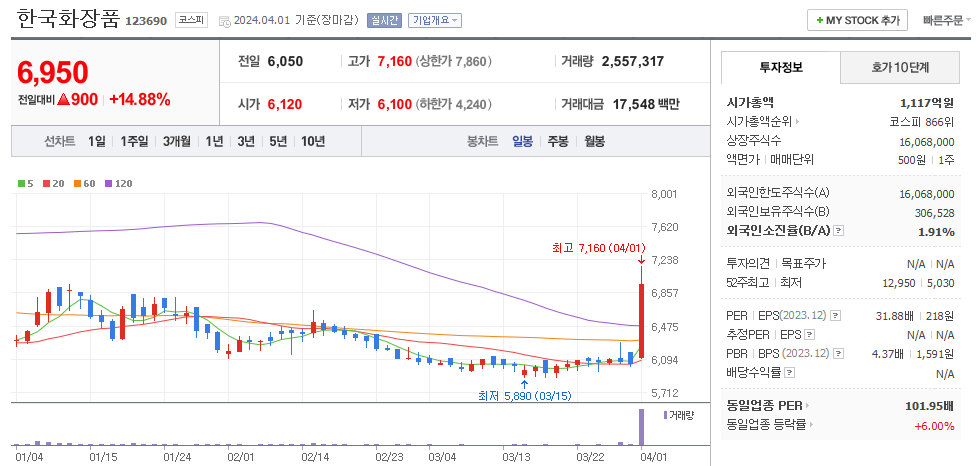This screenshot has width=978, height=466.
Task: Show the 일봉 daily candle chart
Action: [x=523, y=142]
